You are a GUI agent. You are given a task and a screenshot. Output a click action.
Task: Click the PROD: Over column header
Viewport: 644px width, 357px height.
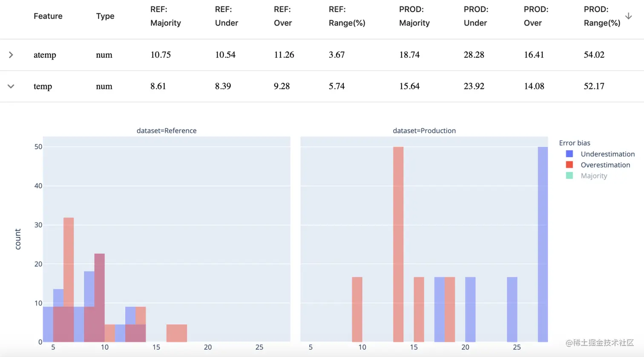pyautogui.click(x=536, y=16)
